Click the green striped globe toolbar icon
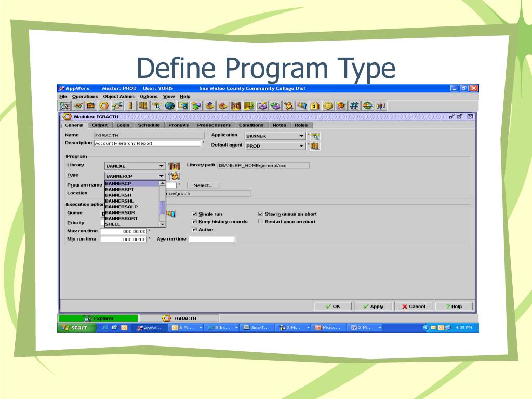Viewport: 532px width, 399px height. [x=367, y=106]
